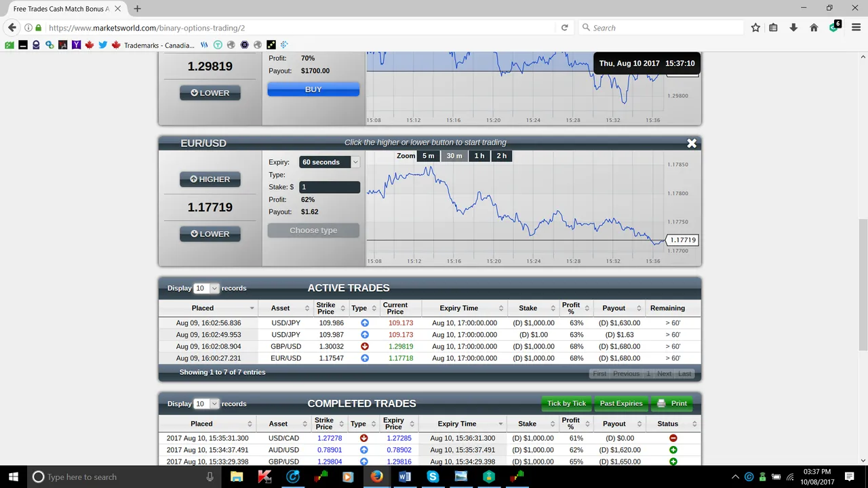Screen dimensions: 868x488
Task: Sort Active Trades by Payout column
Action: click(x=618, y=308)
